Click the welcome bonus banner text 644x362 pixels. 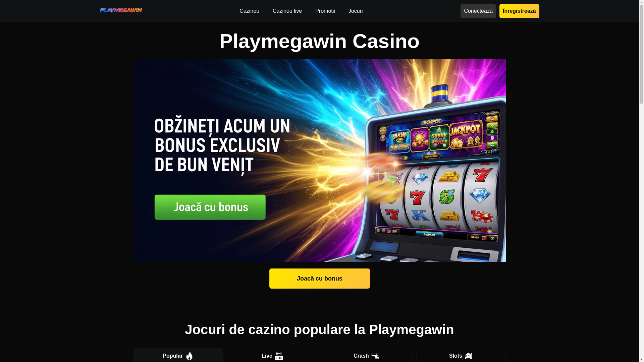click(x=222, y=145)
